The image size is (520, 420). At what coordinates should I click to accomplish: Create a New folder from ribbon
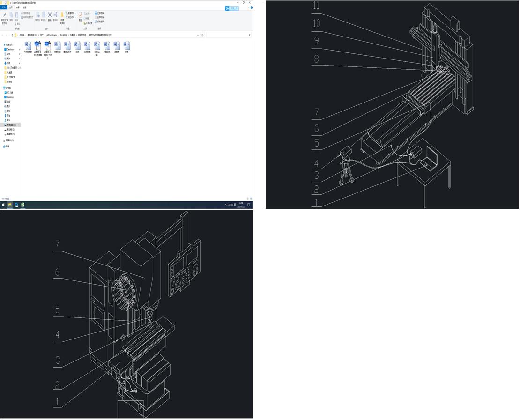[62, 18]
